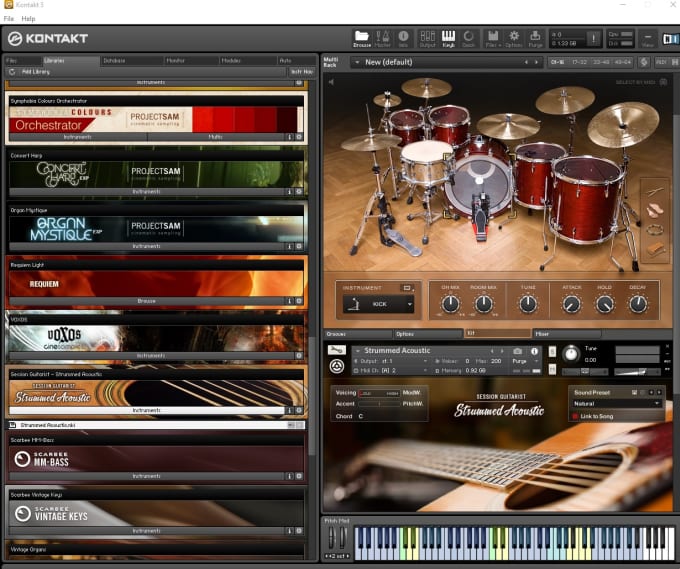Image resolution: width=680 pixels, height=569 pixels.
Task: Switch to the Files browser tab
Action: pos(23,60)
